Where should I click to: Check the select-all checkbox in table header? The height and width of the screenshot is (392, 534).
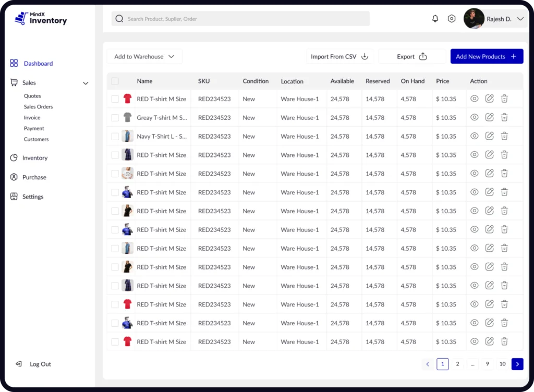(x=115, y=81)
